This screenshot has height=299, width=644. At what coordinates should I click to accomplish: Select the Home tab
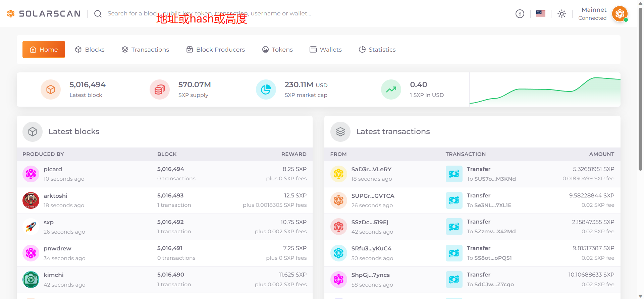44,49
